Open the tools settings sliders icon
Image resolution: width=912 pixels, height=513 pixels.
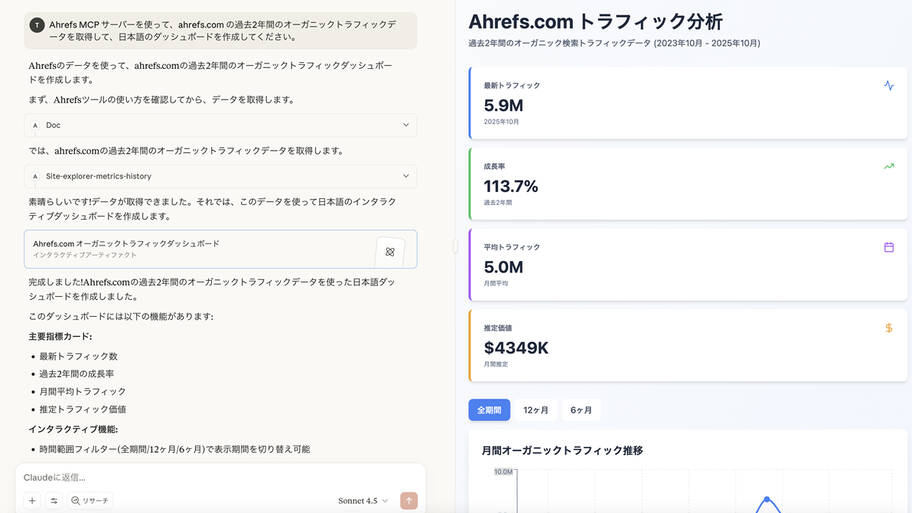point(54,500)
